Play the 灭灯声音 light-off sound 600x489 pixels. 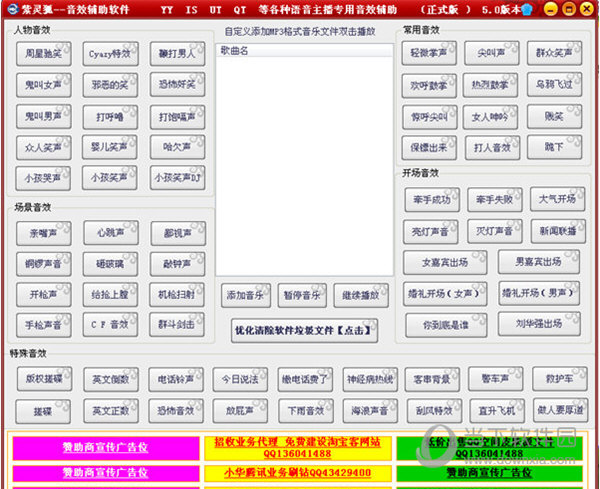click(495, 231)
